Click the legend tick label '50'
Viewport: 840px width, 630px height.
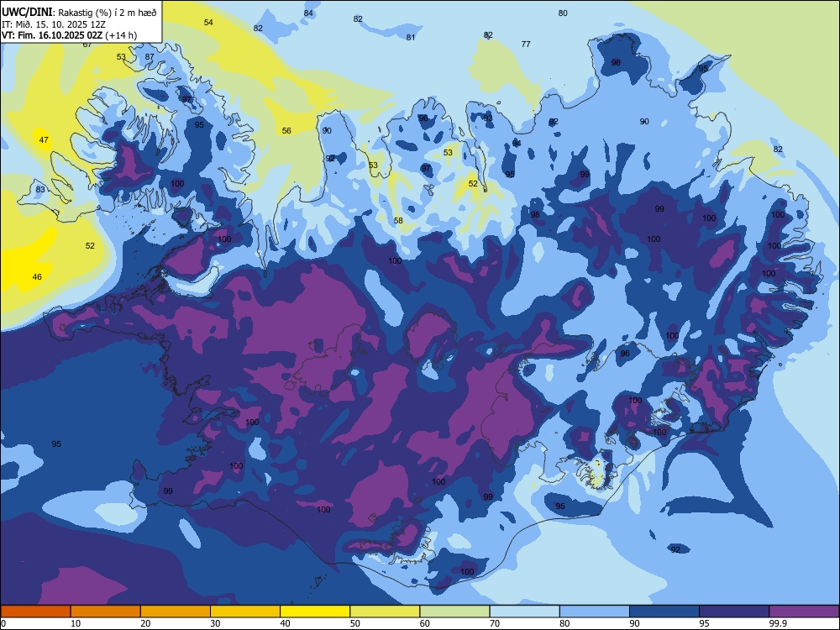(355, 623)
